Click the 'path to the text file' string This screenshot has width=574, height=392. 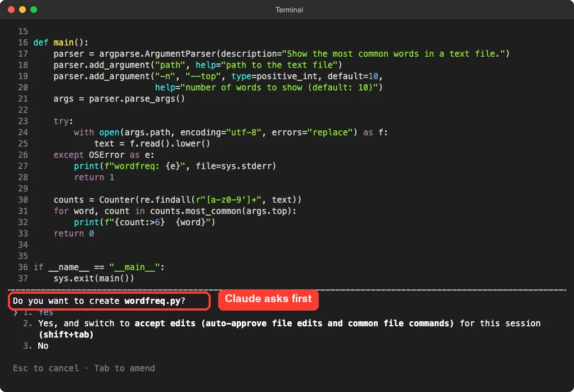click(x=282, y=65)
